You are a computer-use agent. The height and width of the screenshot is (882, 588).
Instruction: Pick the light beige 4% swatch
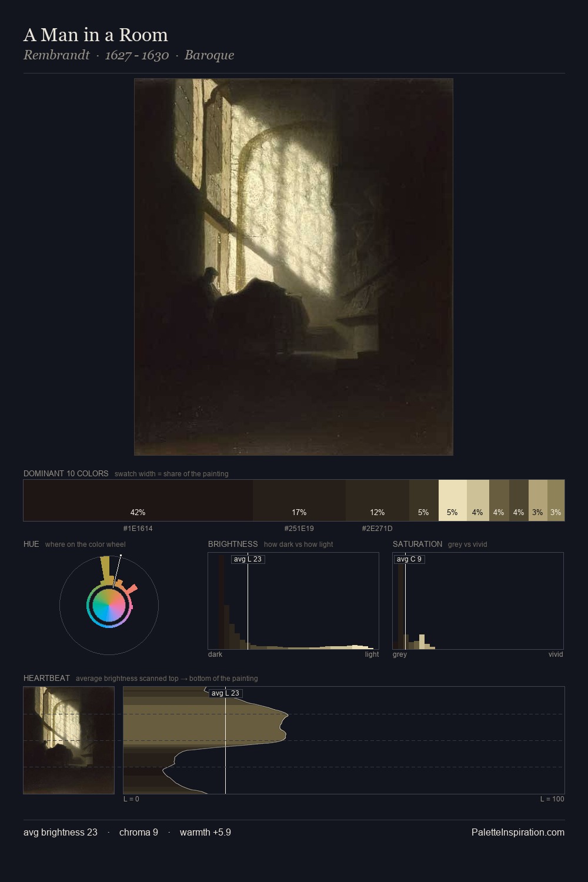[478, 500]
